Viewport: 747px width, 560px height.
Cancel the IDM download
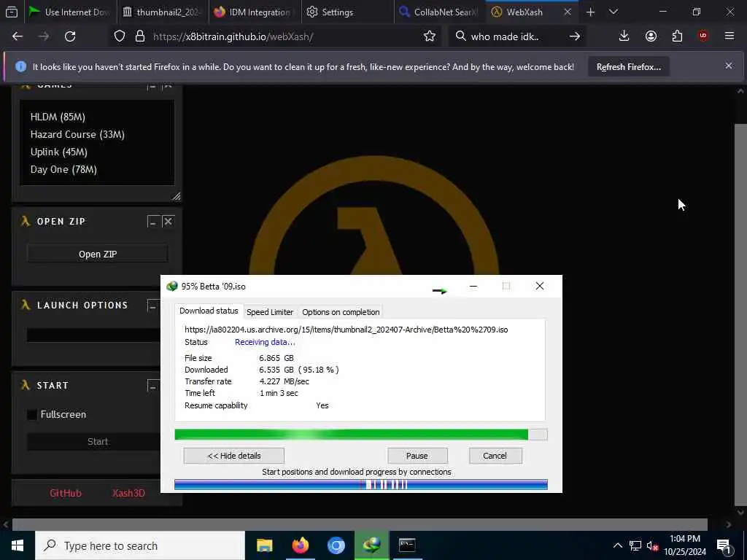[495, 456]
